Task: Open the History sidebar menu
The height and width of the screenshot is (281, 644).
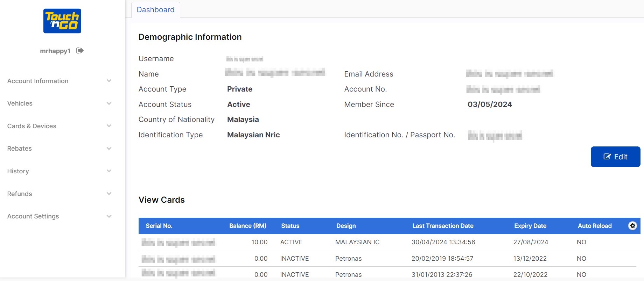Action: [18, 171]
